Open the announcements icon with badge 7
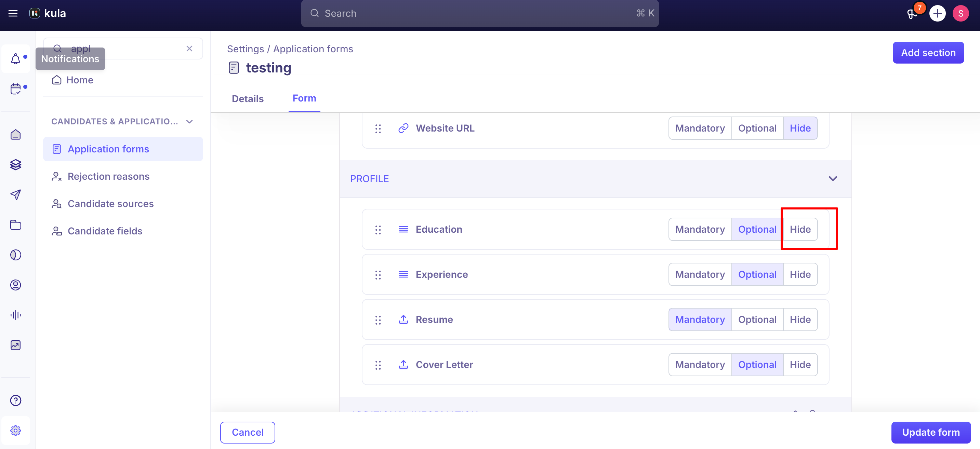This screenshot has width=980, height=449. pyautogui.click(x=912, y=14)
